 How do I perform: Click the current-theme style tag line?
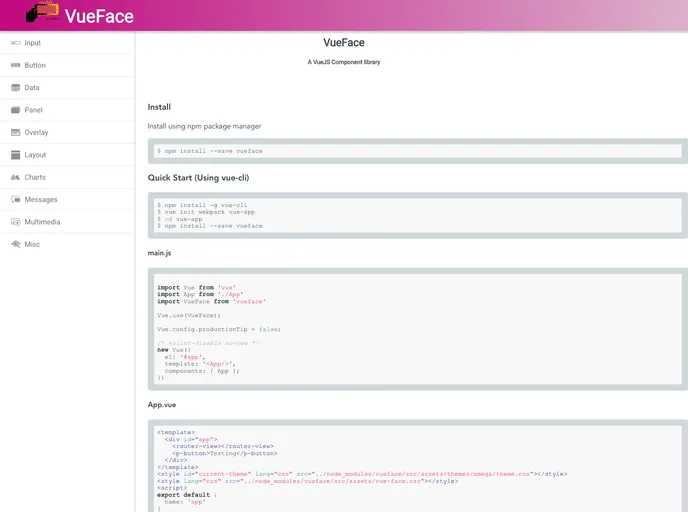[x=362, y=474]
